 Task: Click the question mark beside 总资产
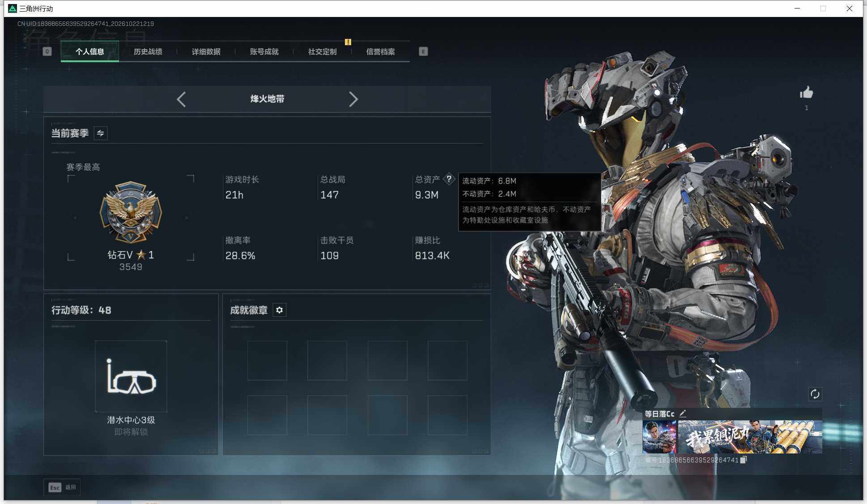point(449,179)
